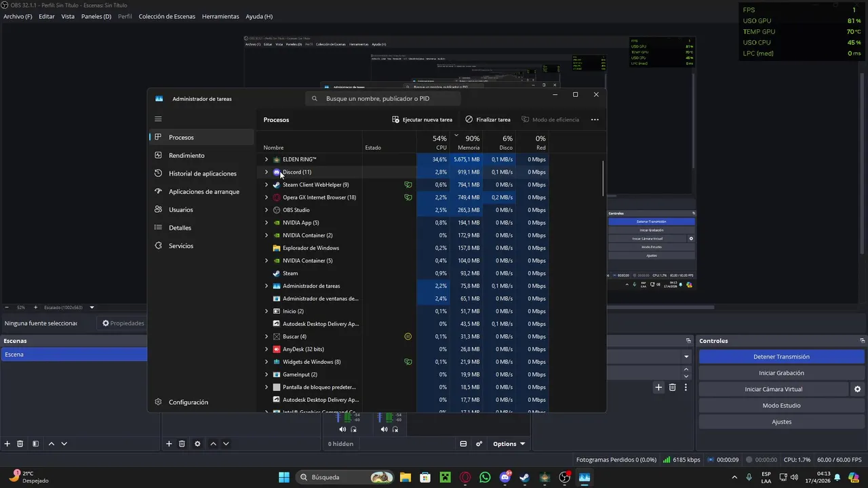The height and width of the screenshot is (488, 868).
Task: Switch to Rendimiento tab in Task Manager
Action: (201, 155)
